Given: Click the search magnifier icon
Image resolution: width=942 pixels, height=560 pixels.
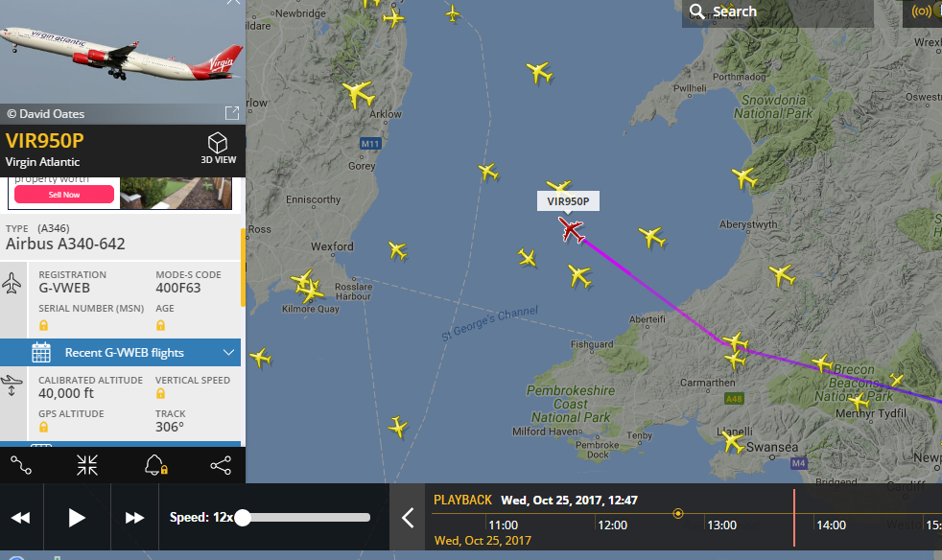Looking at the screenshot, I should coord(696,12).
